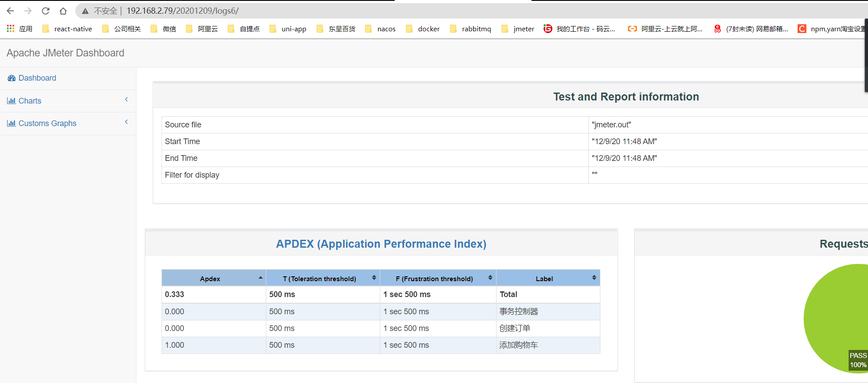The height and width of the screenshot is (383, 868).
Task: Expand the Customs Graphs chevron
Action: pos(126,122)
